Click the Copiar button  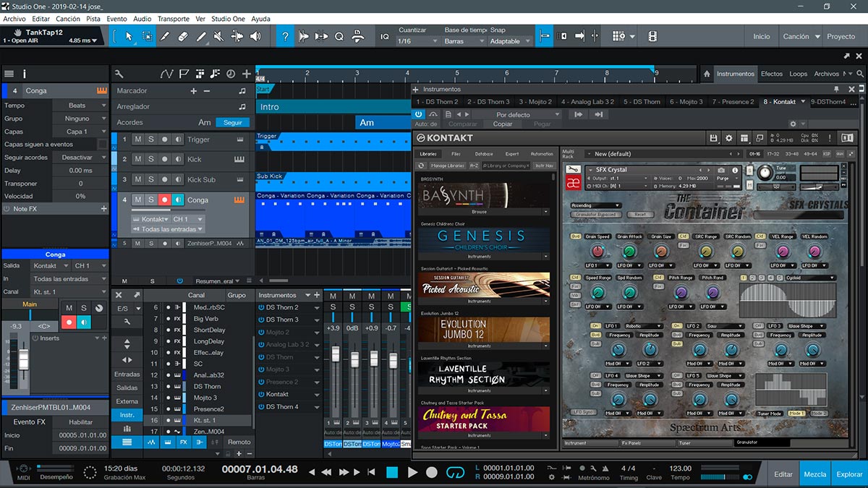pyautogui.click(x=503, y=124)
